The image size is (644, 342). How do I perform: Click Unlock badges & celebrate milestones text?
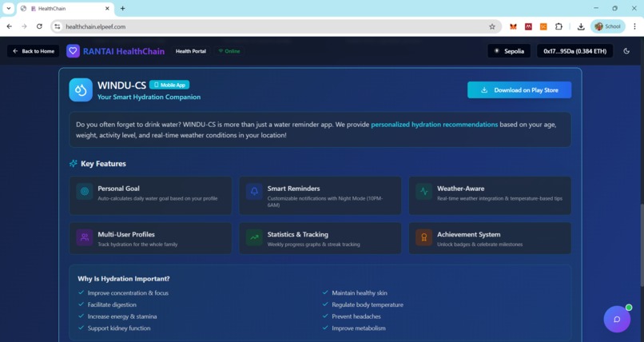pos(479,245)
